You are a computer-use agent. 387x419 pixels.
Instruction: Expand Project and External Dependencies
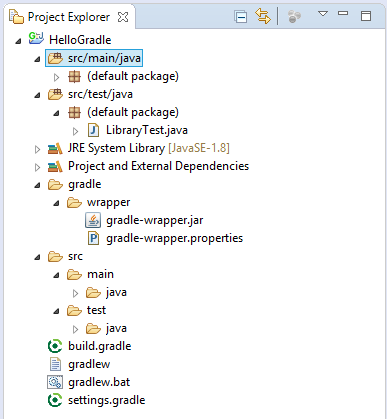click(37, 167)
